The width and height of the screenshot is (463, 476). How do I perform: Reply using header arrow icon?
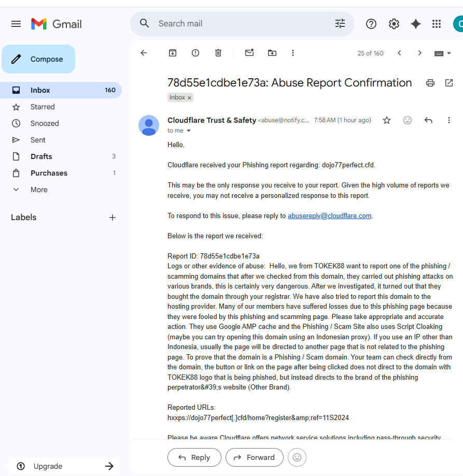coord(428,120)
